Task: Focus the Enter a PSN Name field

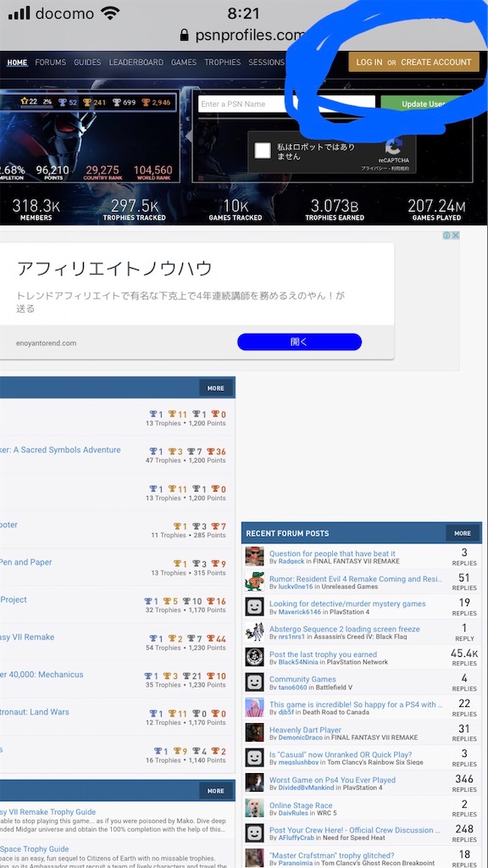Action: point(286,104)
